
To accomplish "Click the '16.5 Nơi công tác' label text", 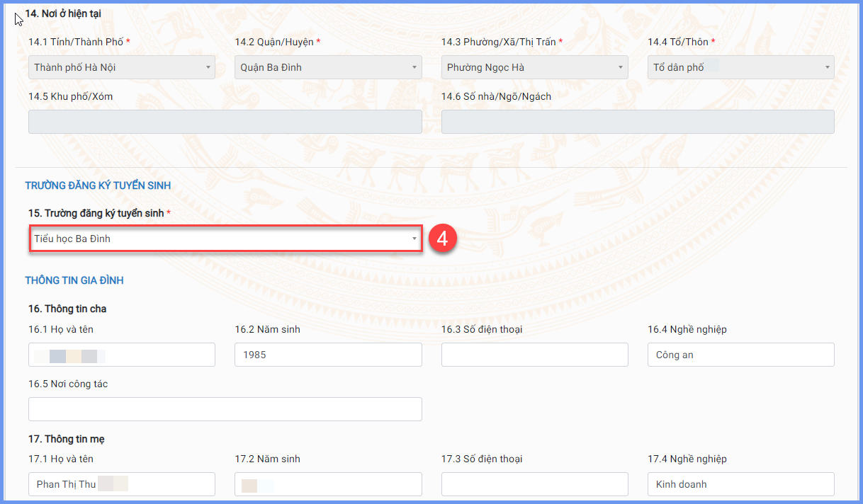I will [68, 384].
